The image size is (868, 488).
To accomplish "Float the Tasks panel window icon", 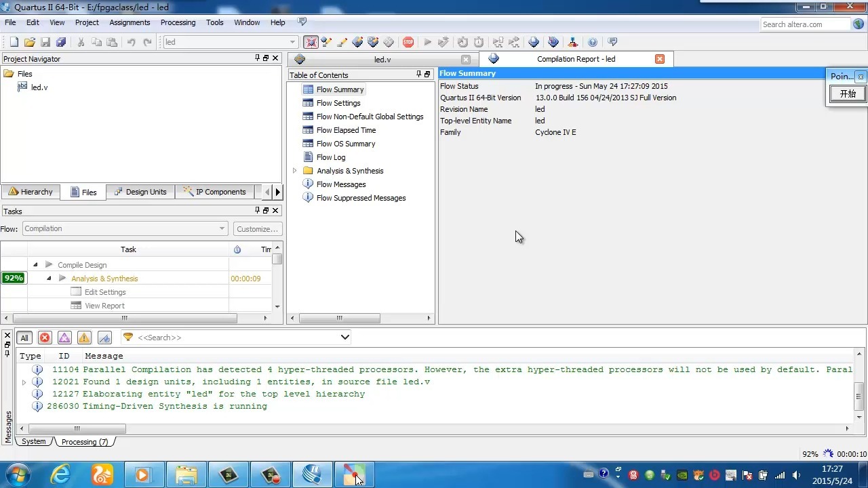I will coord(266,211).
